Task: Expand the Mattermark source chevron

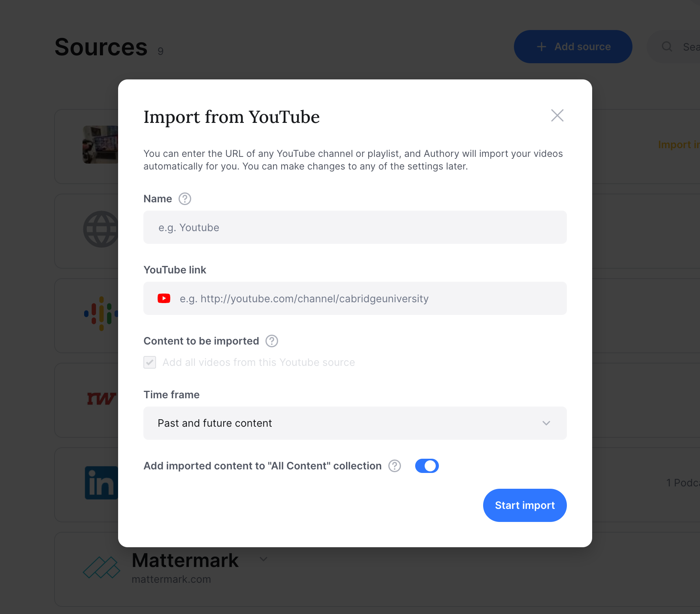Action: (x=263, y=559)
